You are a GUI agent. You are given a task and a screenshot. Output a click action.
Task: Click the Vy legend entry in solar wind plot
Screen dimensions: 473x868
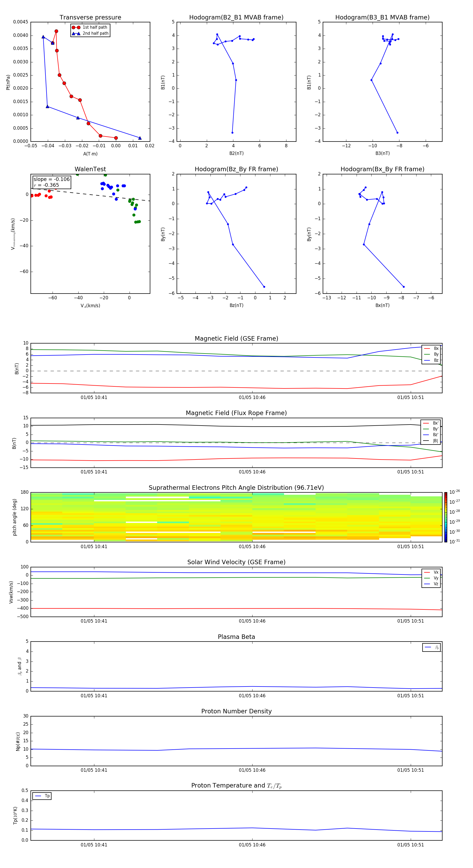pos(431,578)
